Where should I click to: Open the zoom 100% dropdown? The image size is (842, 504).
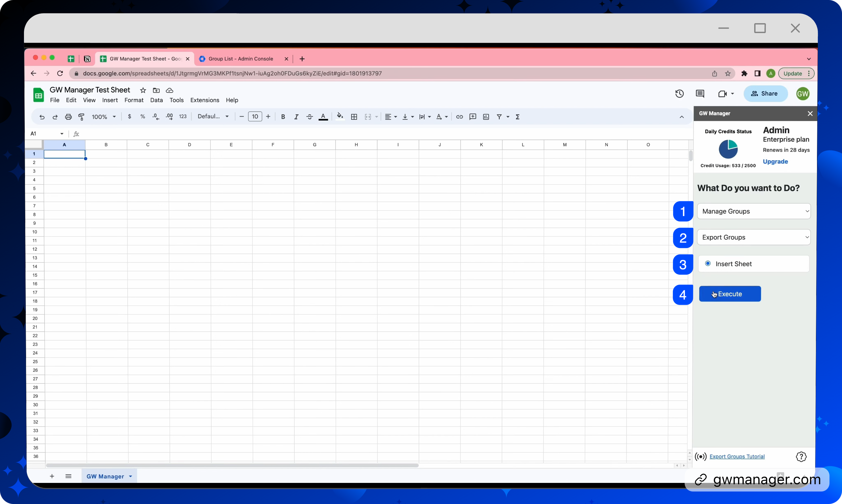(x=104, y=117)
